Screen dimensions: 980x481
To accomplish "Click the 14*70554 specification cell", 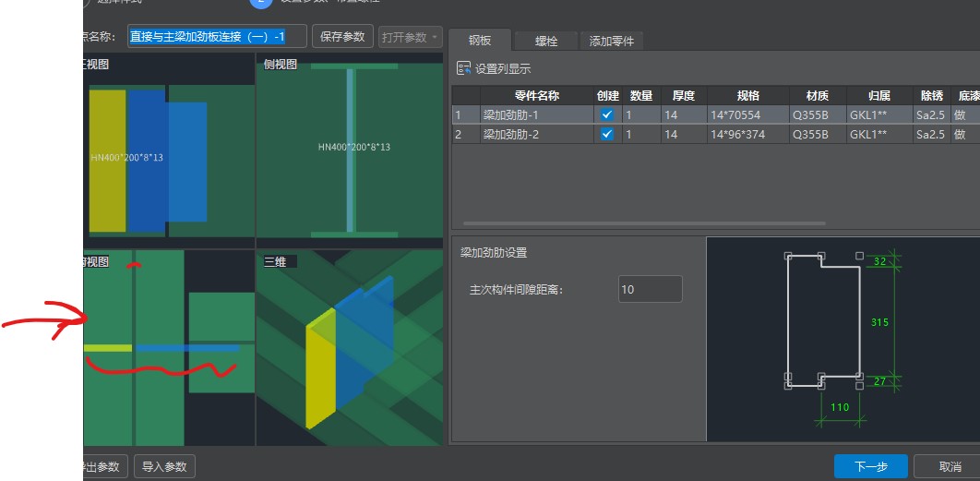I will point(748,115).
